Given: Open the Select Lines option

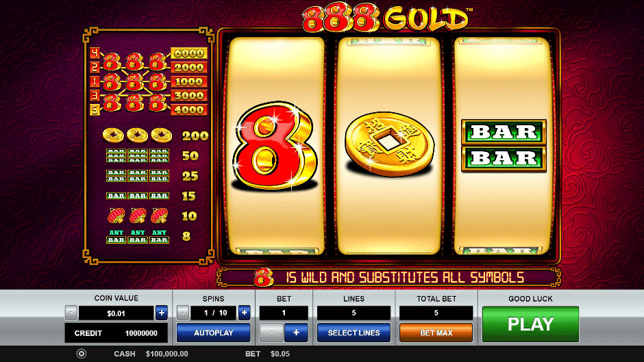Looking at the screenshot, I should pos(354,333).
